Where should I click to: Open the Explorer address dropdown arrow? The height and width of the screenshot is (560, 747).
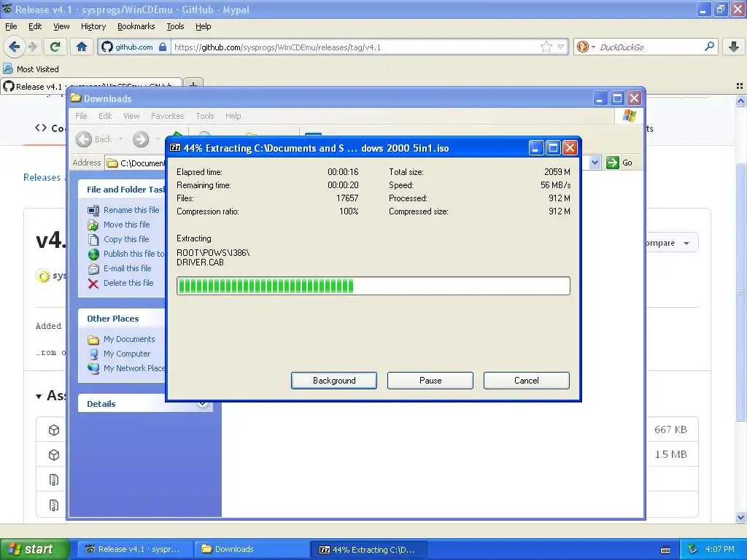coord(595,163)
